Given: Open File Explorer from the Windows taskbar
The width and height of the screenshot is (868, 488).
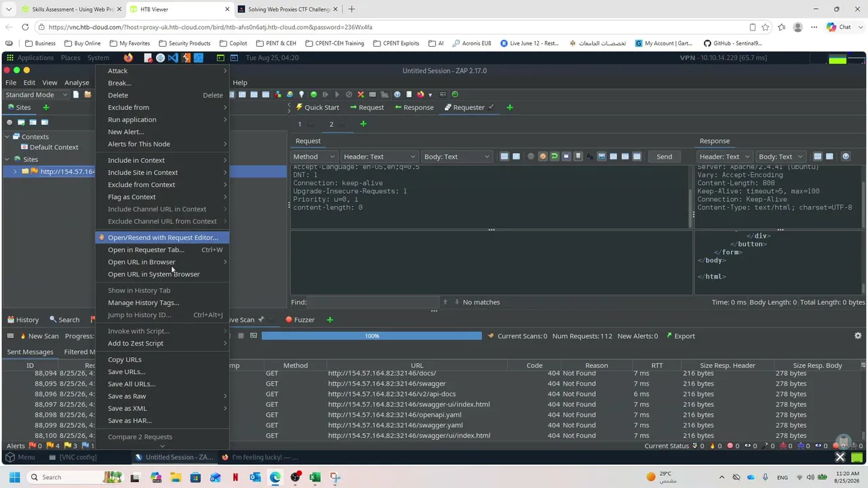Looking at the screenshot, I should [x=176, y=477].
